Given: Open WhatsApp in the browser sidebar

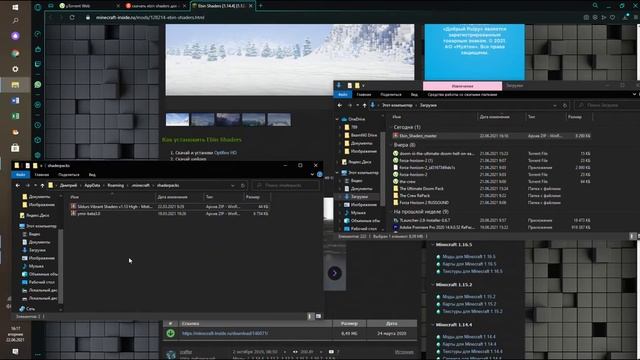Looking at the screenshot, I should 38,84.
